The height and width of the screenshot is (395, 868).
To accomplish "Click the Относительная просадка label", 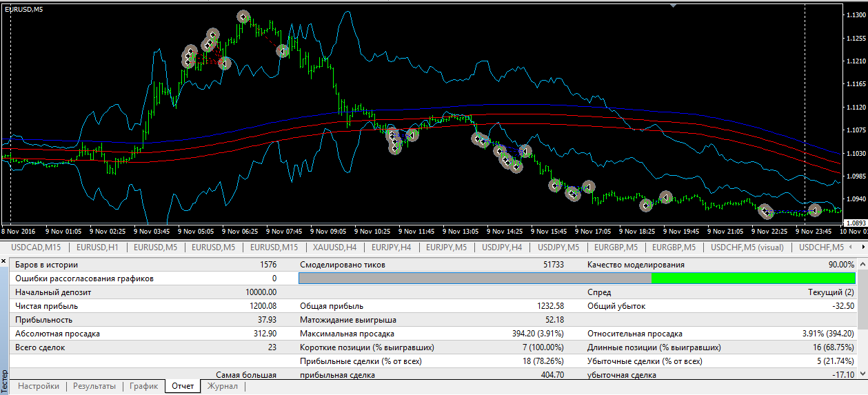I will click(635, 334).
